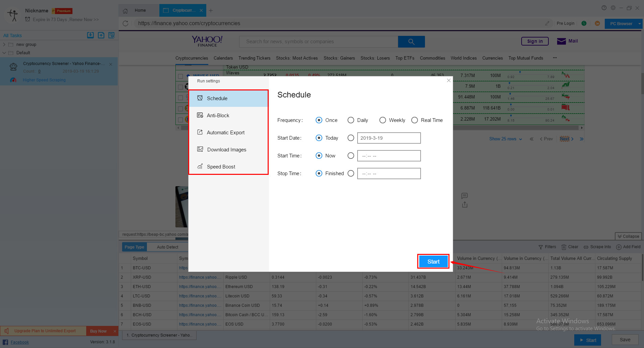Click Sign in on Yahoo Finance

(x=535, y=41)
